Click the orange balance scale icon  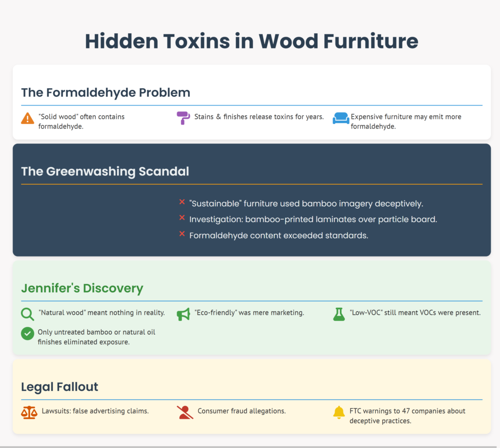click(x=29, y=412)
